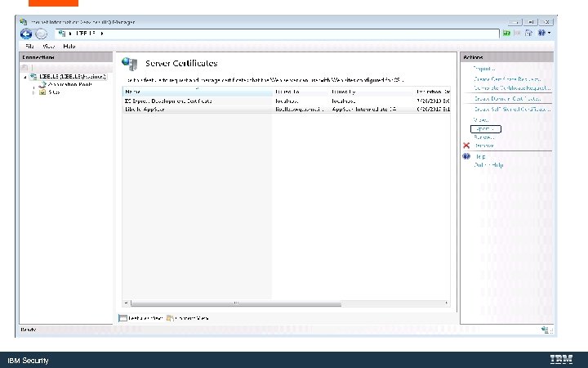This screenshot has height=368, width=588.
Task: Click Create Certificate Request link
Action: coord(507,79)
